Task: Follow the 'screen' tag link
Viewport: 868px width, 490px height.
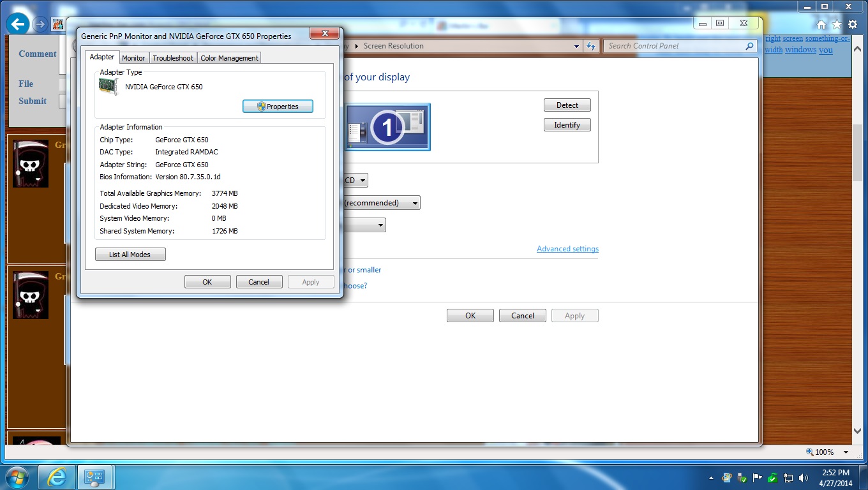Action: click(x=793, y=38)
